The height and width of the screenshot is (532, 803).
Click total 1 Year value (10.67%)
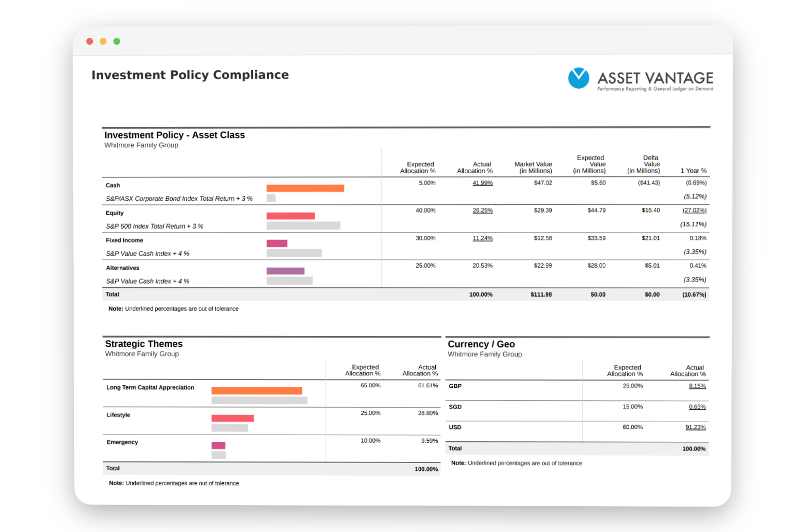[x=694, y=295]
